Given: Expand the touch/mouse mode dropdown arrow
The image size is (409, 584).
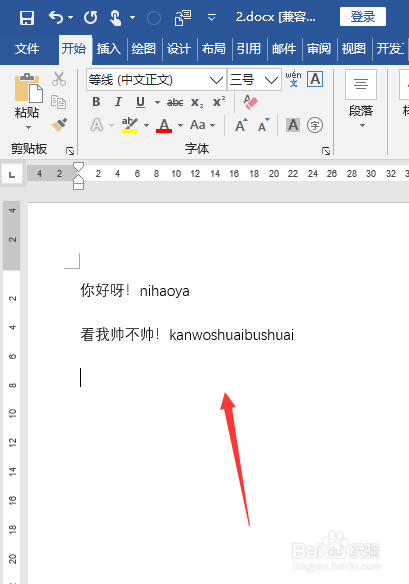Looking at the screenshot, I should tap(133, 18).
